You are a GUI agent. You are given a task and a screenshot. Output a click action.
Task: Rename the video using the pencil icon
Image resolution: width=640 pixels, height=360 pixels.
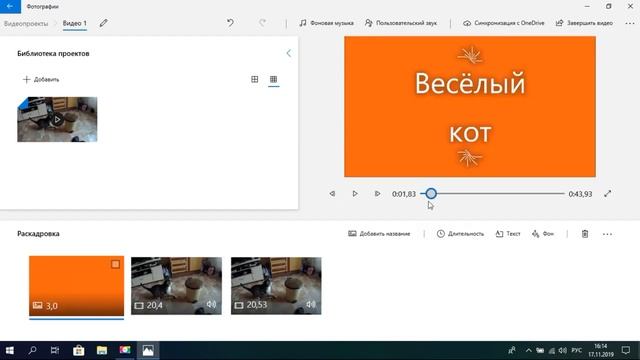click(x=104, y=23)
